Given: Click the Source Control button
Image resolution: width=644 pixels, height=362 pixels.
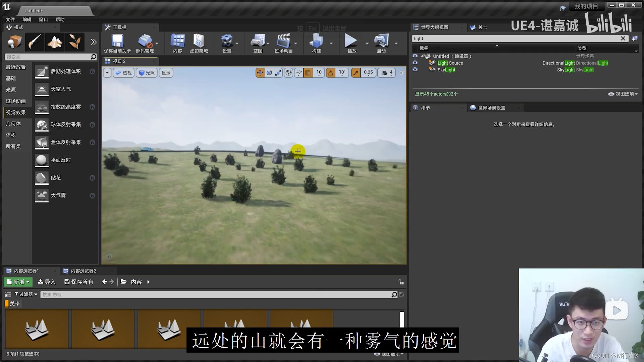Looking at the screenshot, I should click(145, 43).
